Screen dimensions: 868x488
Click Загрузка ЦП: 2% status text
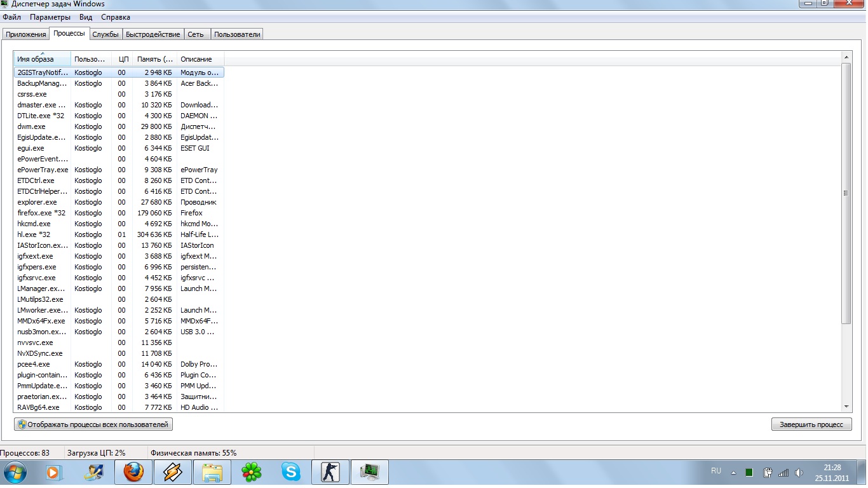click(x=96, y=453)
